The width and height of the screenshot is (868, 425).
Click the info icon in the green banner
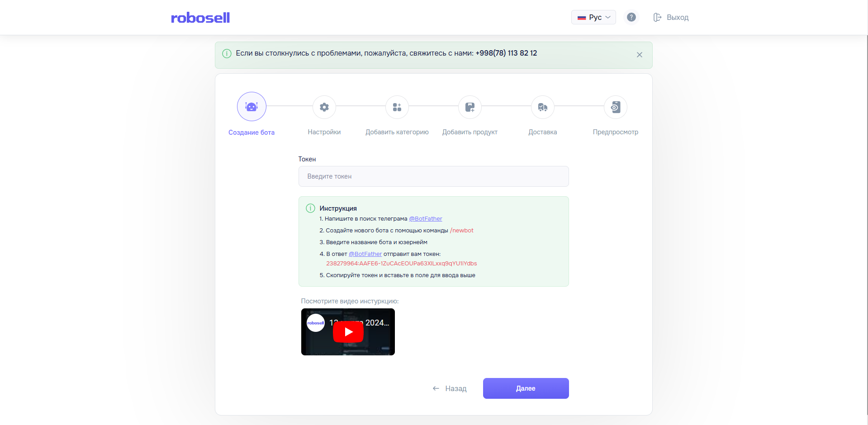click(x=227, y=53)
